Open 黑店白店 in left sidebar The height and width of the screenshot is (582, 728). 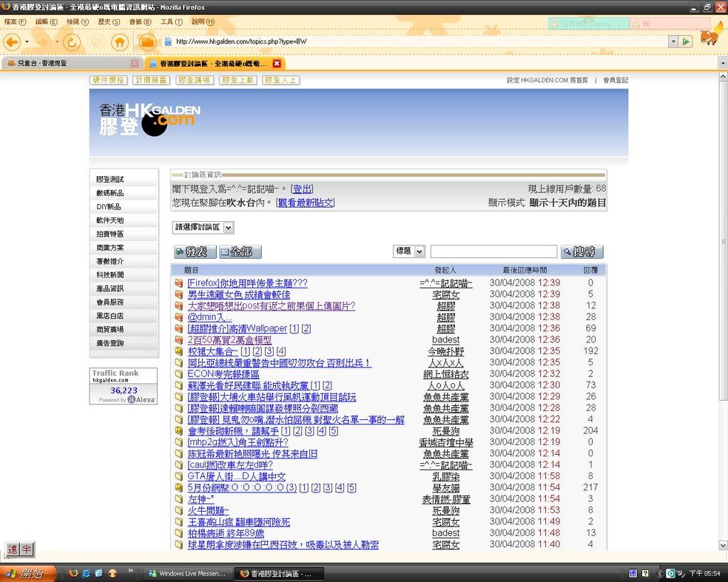point(110,316)
